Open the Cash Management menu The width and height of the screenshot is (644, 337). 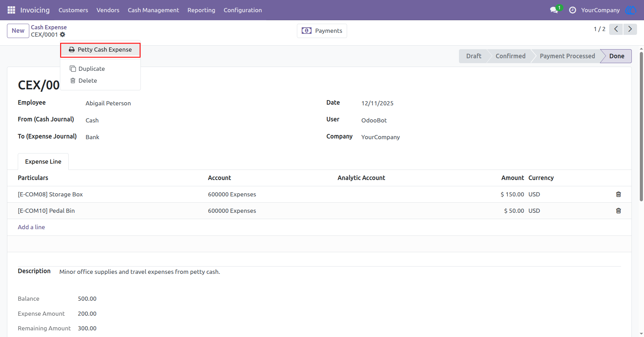(153, 10)
